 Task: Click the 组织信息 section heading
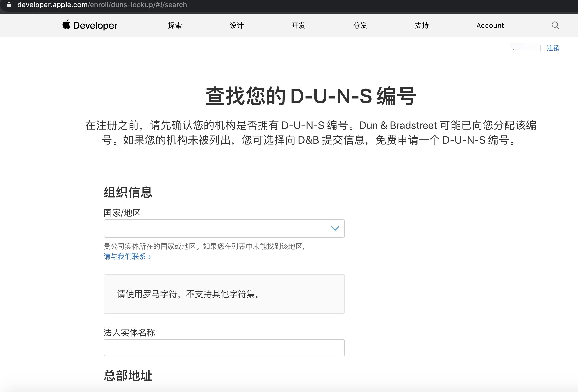(128, 192)
